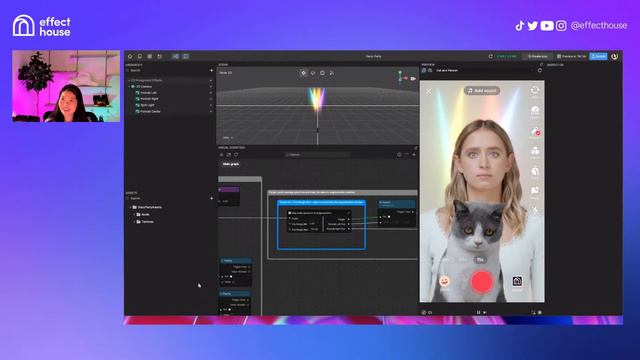The image size is (640, 360).
Task: Click the button left of Preview in TikTok
Action: [538, 56]
